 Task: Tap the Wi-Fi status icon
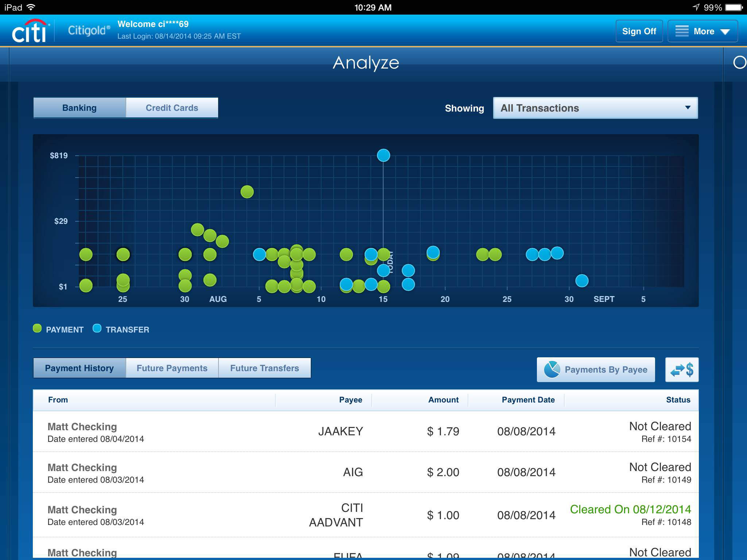point(31,7)
